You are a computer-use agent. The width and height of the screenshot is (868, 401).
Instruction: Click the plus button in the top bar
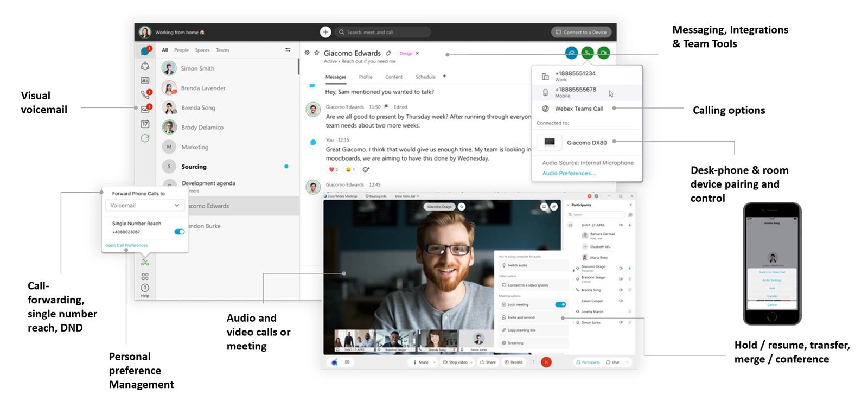325,32
